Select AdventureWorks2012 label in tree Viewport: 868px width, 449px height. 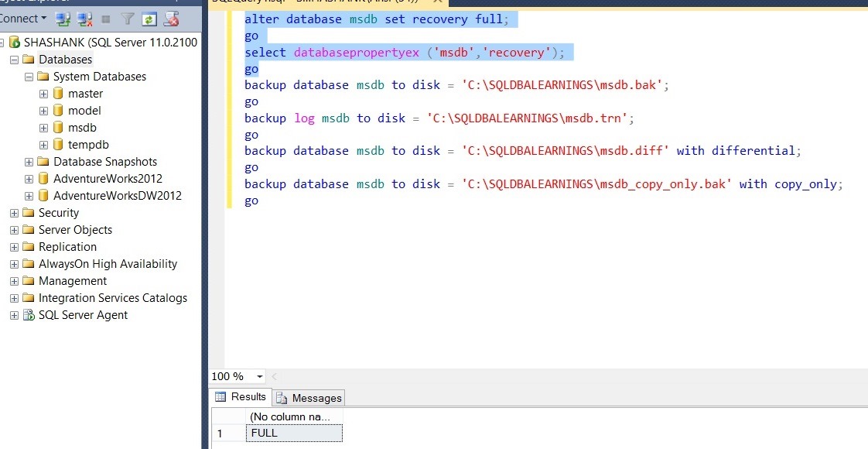click(x=108, y=179)
